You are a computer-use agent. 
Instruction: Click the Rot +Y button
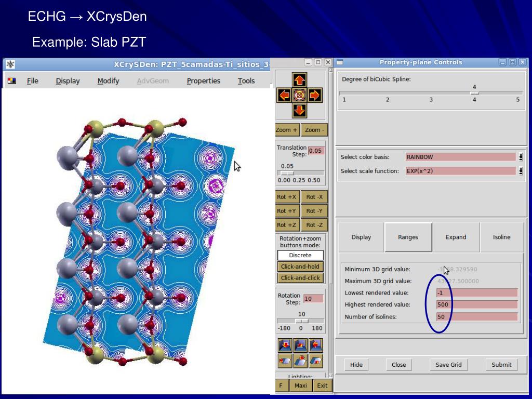pyautogui.click(x=286, y=211)
